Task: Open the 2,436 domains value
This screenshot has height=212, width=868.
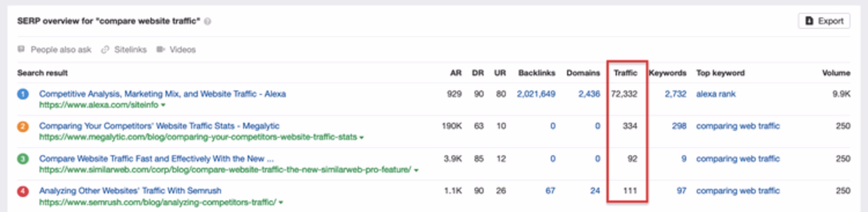Action: pos(589,94)
